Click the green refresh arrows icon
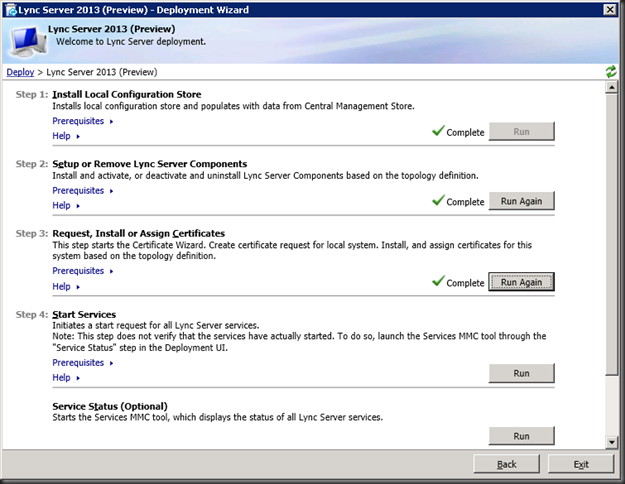 coord(611,72)
